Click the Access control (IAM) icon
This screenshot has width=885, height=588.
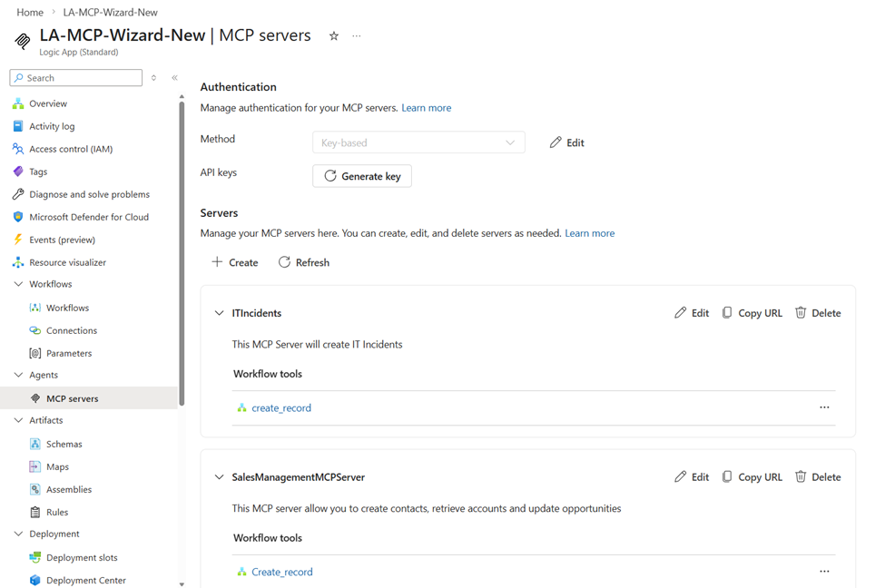point(18,149)
